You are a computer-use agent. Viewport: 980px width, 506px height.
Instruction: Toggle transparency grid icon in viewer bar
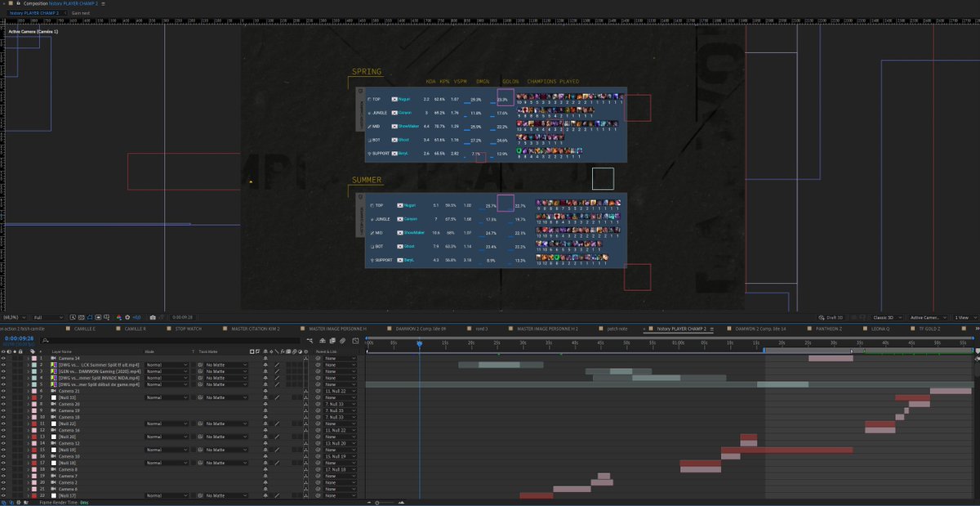[x=82, y=317]
